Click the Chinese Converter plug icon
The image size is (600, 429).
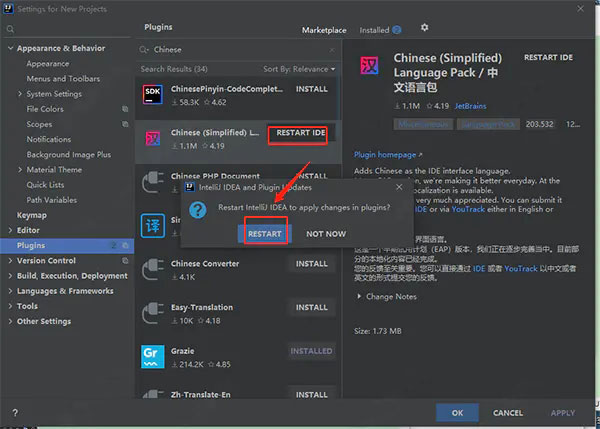153,269
